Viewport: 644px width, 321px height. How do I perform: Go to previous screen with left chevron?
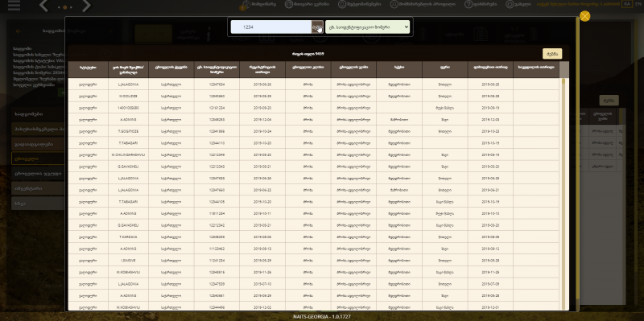tap(44, 6)
